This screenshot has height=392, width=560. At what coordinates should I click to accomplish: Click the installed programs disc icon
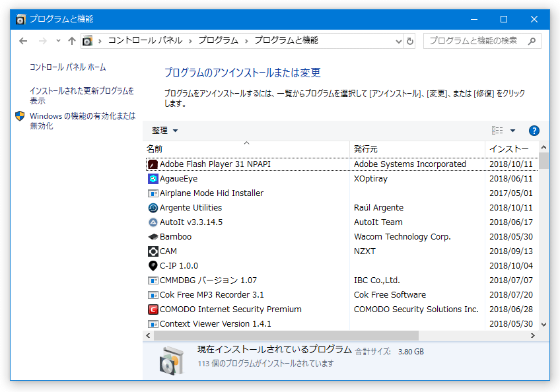coord(172,360)
